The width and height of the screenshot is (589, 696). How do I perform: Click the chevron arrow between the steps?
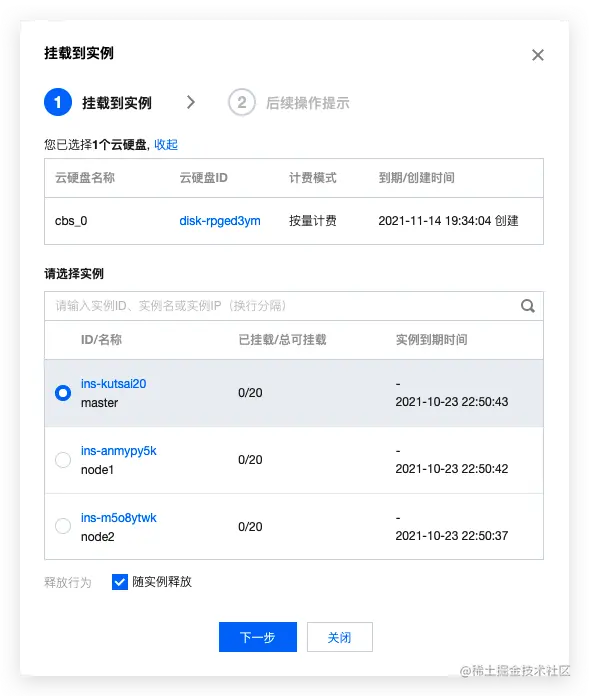191,102
